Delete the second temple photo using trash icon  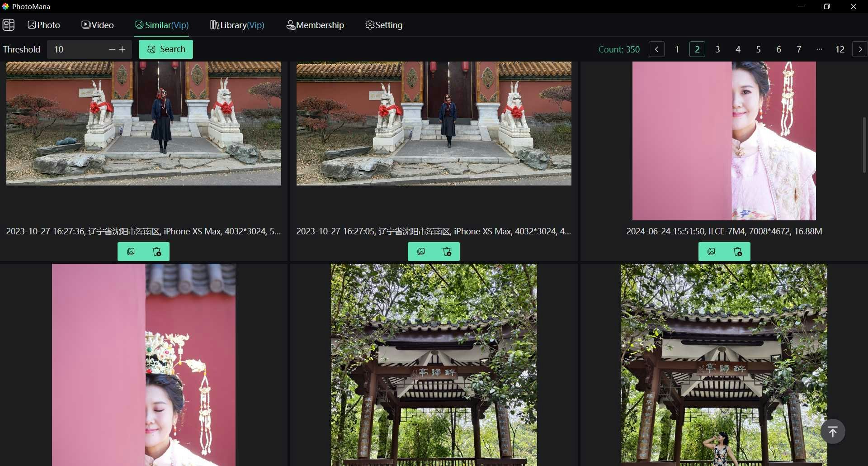[x=447, y=252]
